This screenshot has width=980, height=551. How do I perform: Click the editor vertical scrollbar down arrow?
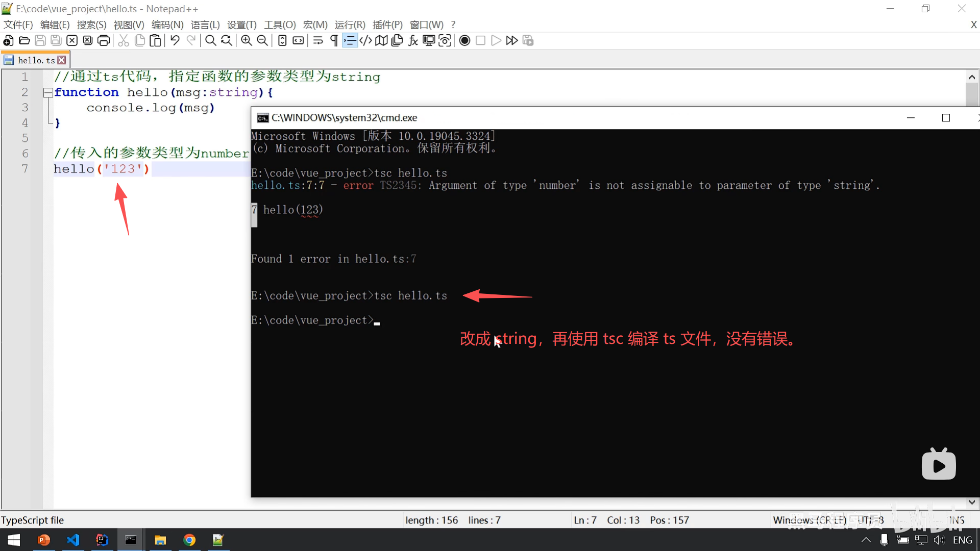(x=972, y=502)
